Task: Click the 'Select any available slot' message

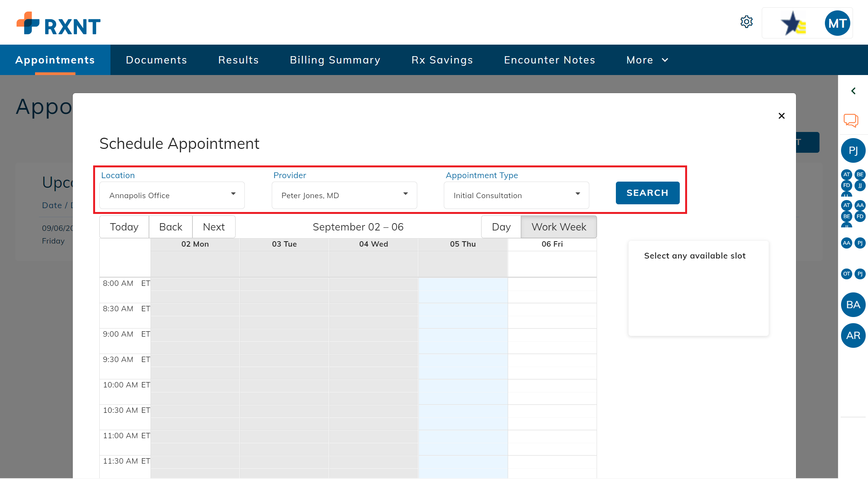Action: tap(695, 256)
